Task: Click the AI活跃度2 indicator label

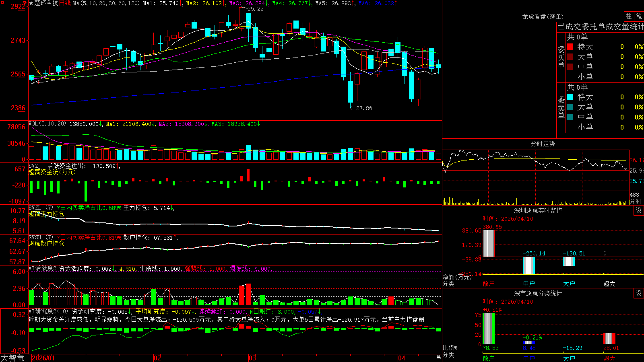Action: click(42, 268)
